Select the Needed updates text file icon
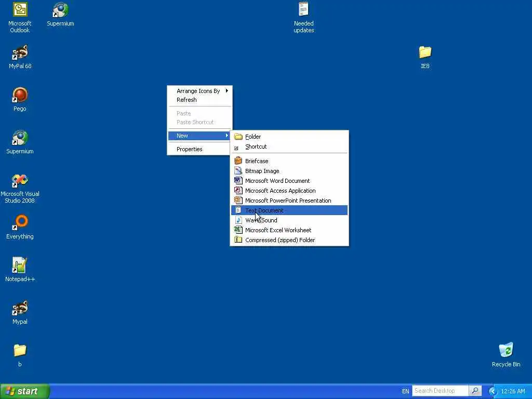This screenshot has width=532, height=399. coord(303,18)
